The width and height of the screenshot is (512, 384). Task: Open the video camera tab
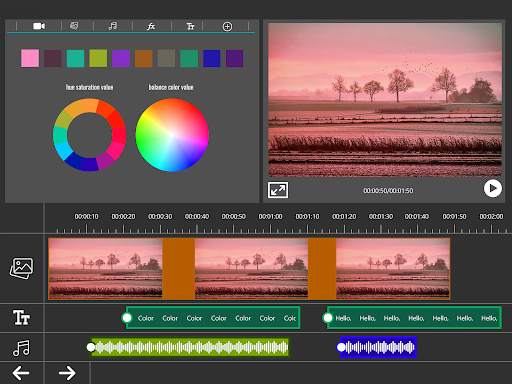[x=39, y=26]
